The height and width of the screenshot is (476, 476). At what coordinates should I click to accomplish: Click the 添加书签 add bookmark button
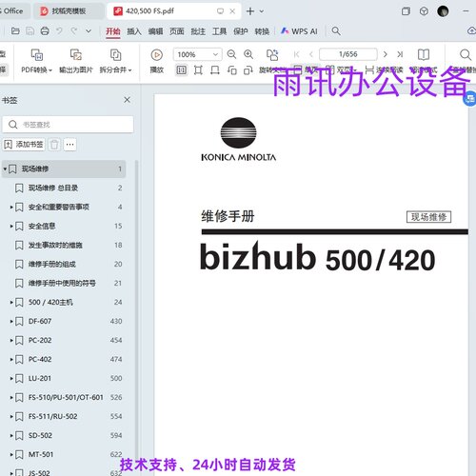coord(24,145)
